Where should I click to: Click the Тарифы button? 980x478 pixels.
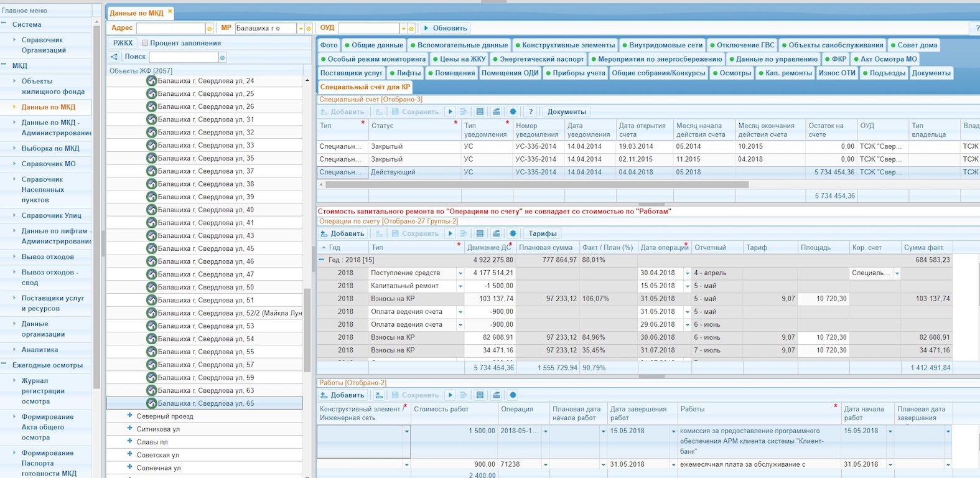click(x=543, y=234)
